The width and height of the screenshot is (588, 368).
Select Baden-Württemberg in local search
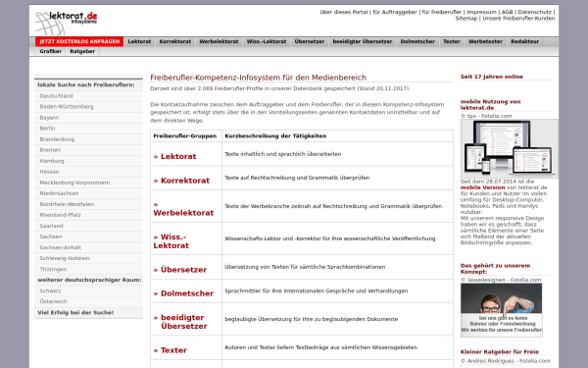coord(88,107)
